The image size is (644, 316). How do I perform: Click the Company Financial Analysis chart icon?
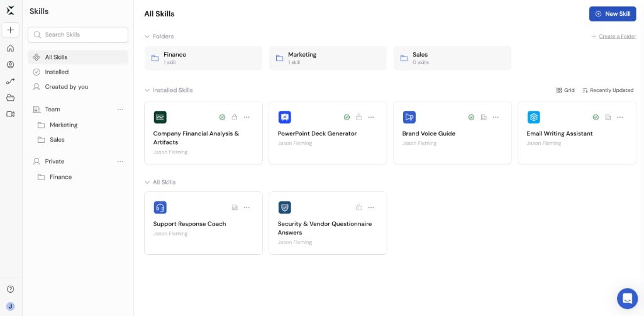tap(160, 117)
